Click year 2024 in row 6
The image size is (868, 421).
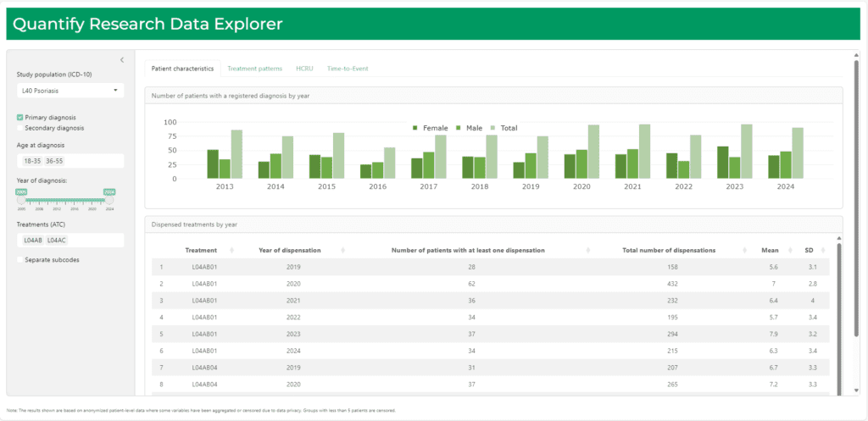293,352
